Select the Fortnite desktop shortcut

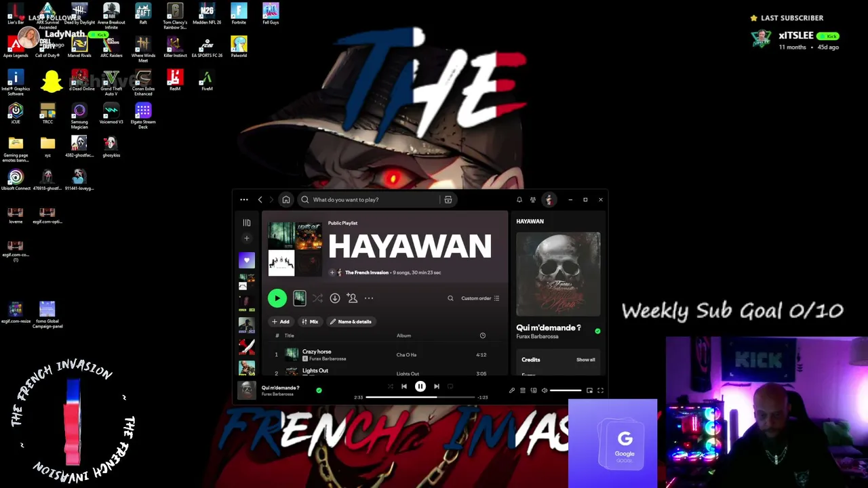pyautogui.click(x=239, y=14)
